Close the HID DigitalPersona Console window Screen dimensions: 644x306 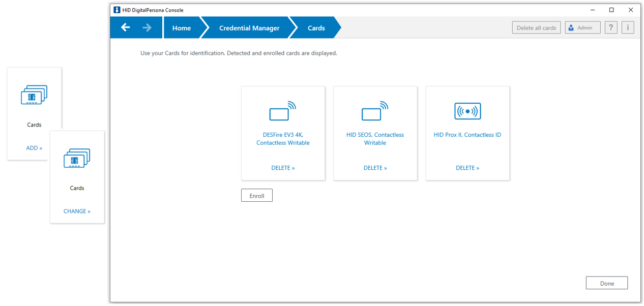point(631,10)
